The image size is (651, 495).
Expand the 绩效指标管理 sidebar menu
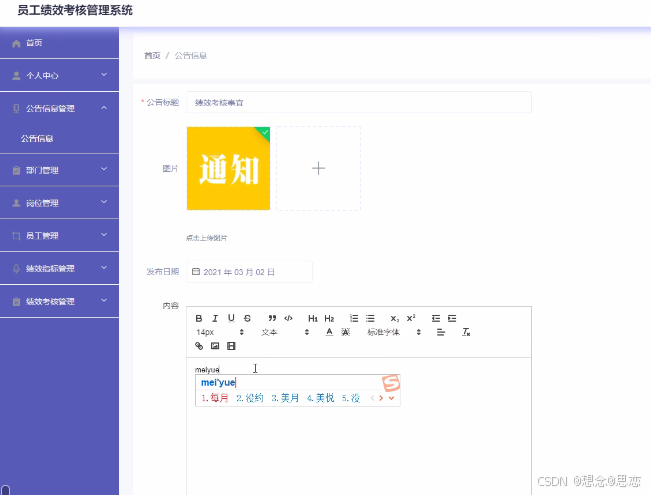pyautogui.click(x=59, y=268)
